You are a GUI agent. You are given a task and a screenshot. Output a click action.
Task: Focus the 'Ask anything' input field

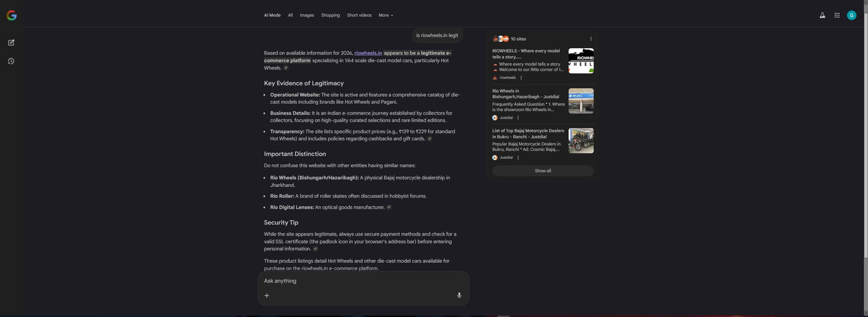pyautogui.click(x=363, y=281)
